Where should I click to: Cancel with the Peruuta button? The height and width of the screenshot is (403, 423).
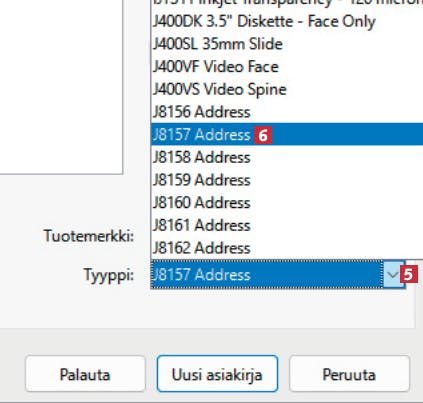click(349, 374)
